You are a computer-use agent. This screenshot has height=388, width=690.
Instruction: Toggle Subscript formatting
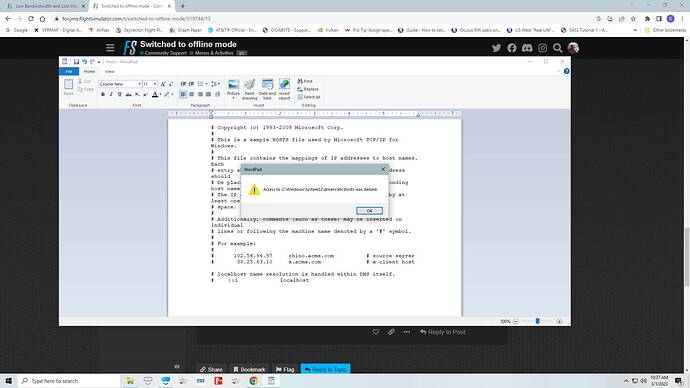pos(137,95)
